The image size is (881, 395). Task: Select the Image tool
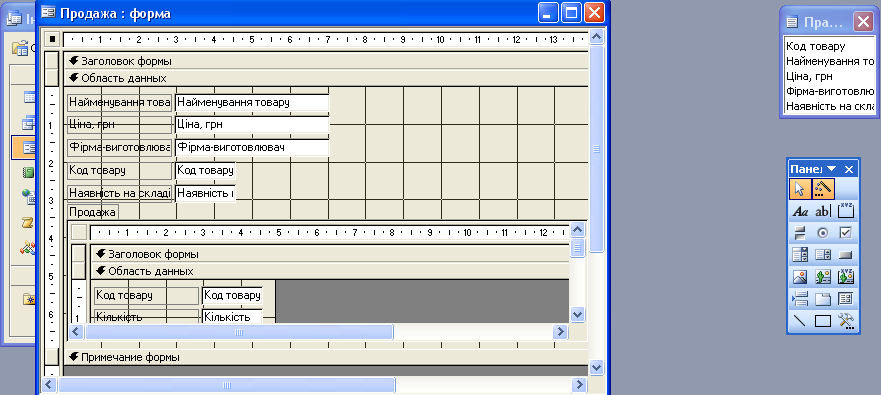800,276
